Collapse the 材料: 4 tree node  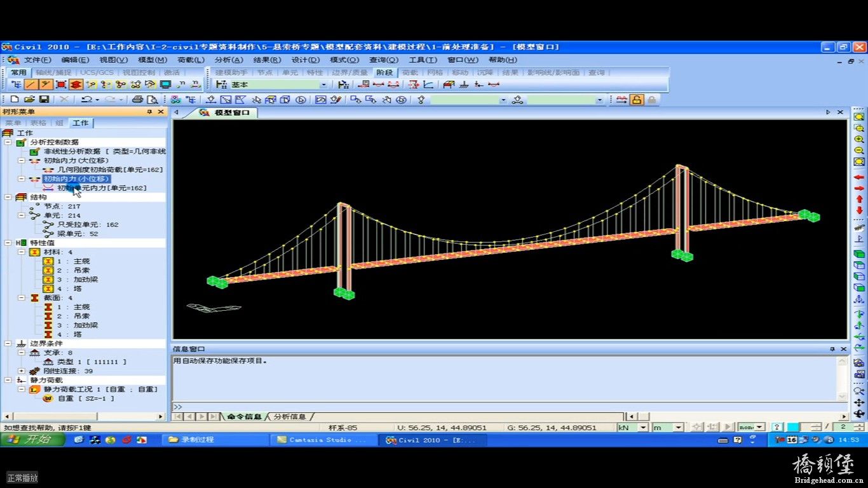pos(21,252)
